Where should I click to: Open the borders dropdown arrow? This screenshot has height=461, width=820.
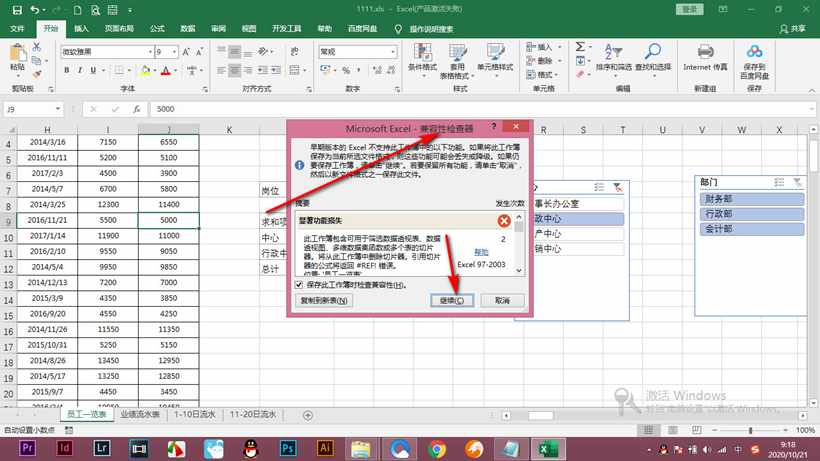coord(129,70)
